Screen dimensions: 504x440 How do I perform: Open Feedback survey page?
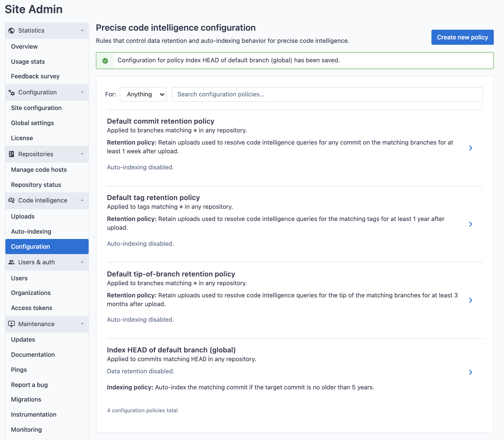(x=35, y=76)
